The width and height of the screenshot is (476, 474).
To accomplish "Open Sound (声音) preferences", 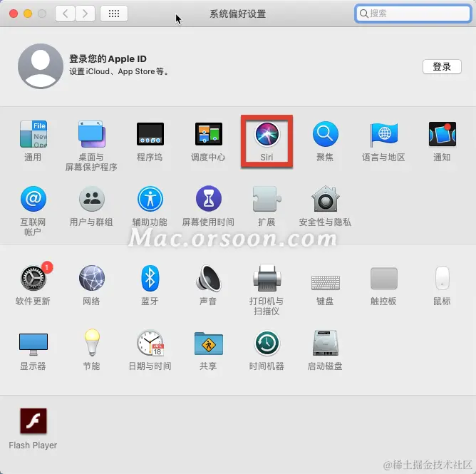I will tap(209, 278).
